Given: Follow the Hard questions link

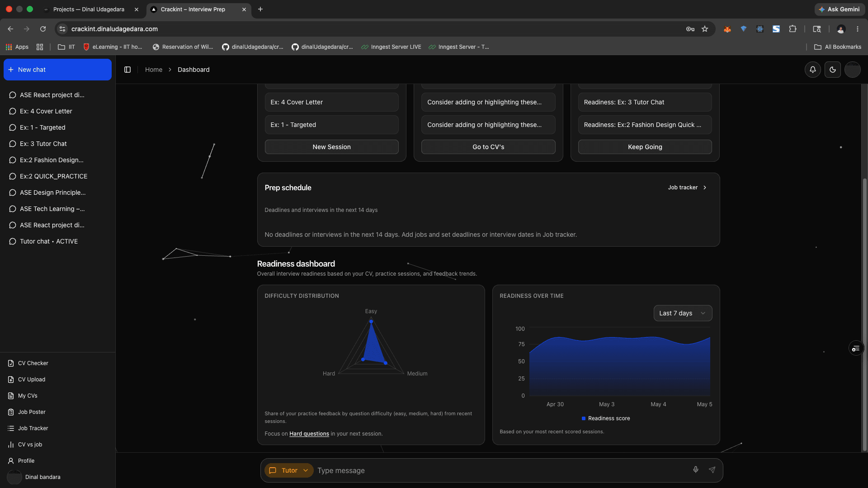Looking at the screenshot, I should coord(309,434).
